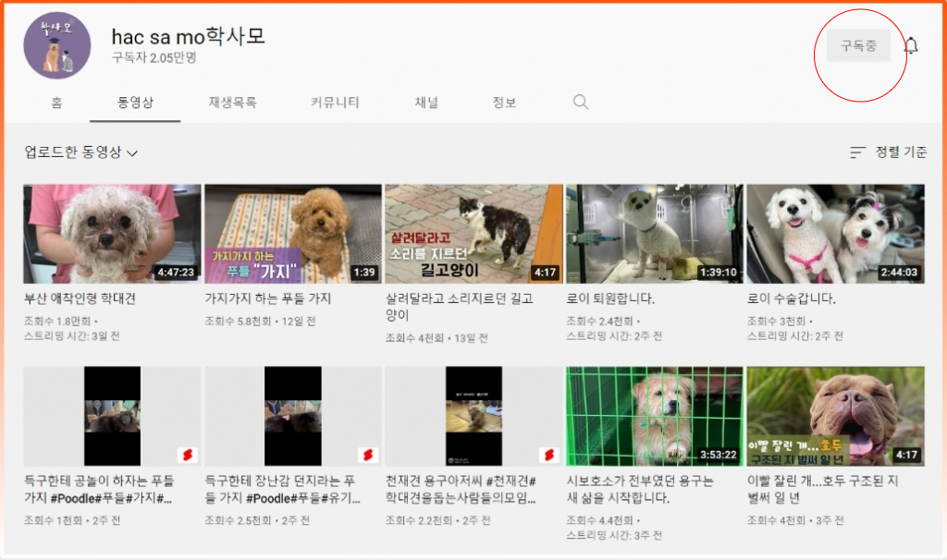The image size is (947, 560).
Task: Click the channel logo thumbnail in the banner
Action: [x=55, y=45]
